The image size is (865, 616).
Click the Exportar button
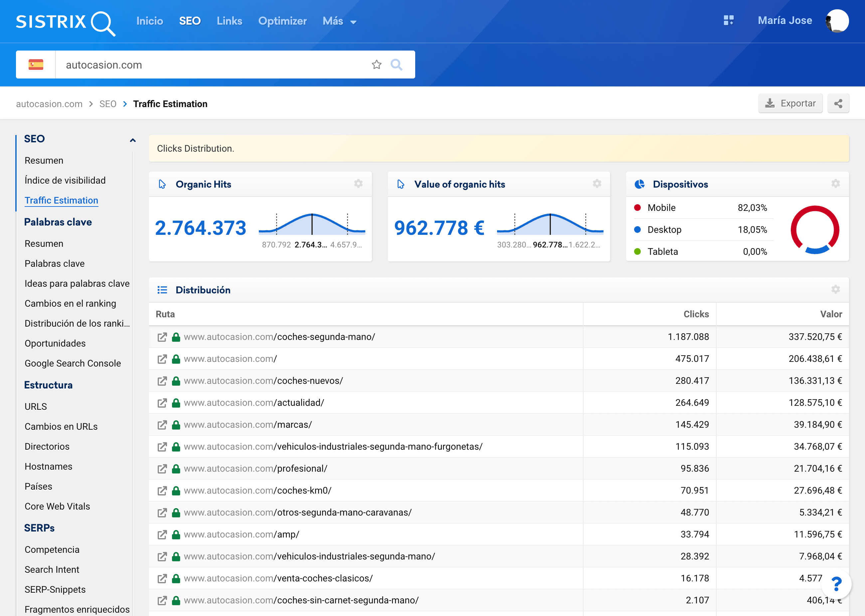[x=790, y=103]
